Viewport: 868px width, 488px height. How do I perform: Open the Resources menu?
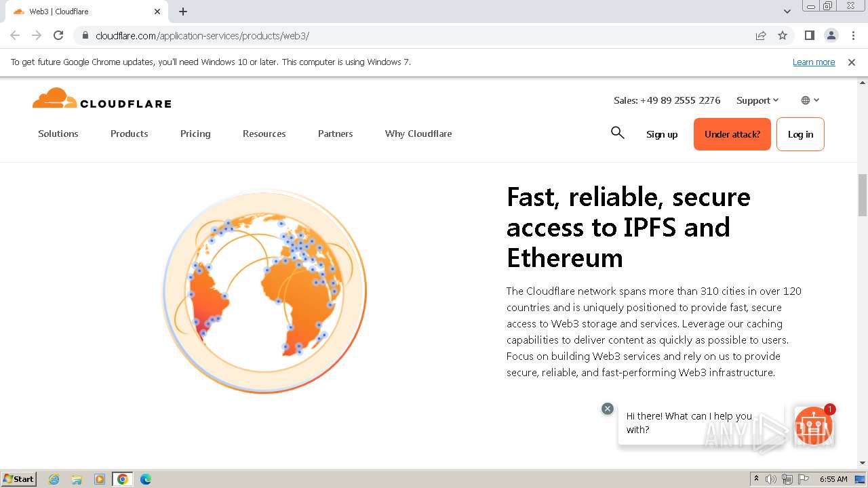[x=264, y=134]
